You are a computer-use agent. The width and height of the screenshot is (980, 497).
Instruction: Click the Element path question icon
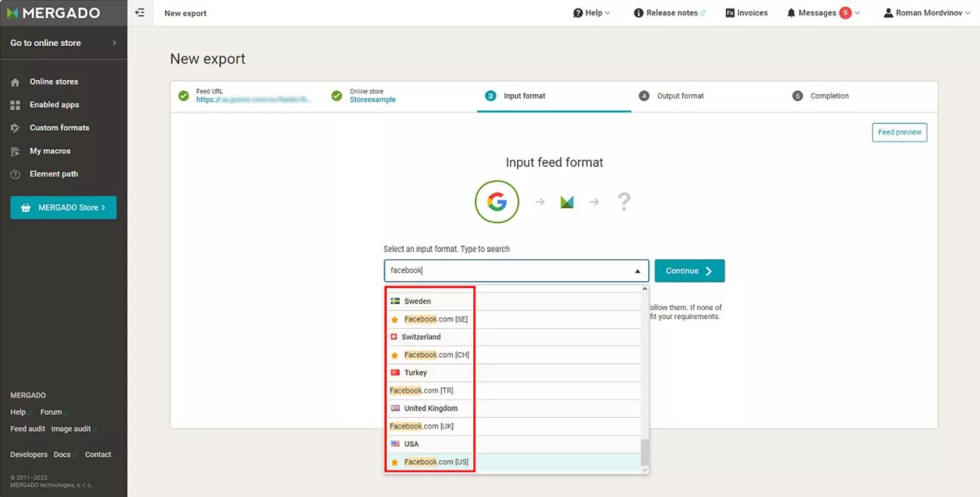[15, 174]
